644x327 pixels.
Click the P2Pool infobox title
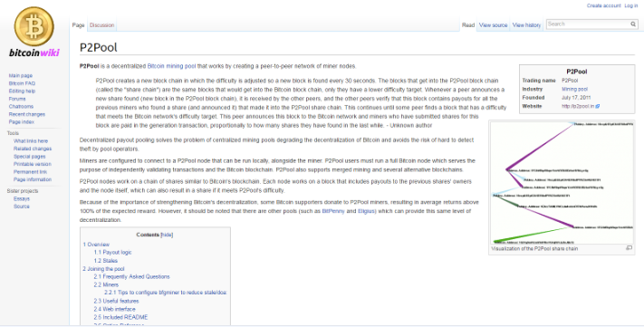[577, 72]
